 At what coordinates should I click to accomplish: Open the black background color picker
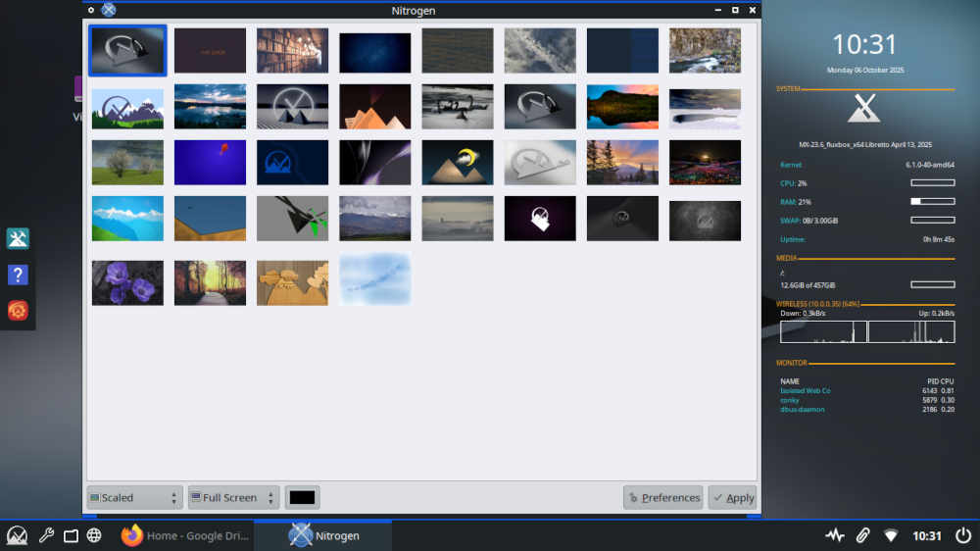coord(302,497)
